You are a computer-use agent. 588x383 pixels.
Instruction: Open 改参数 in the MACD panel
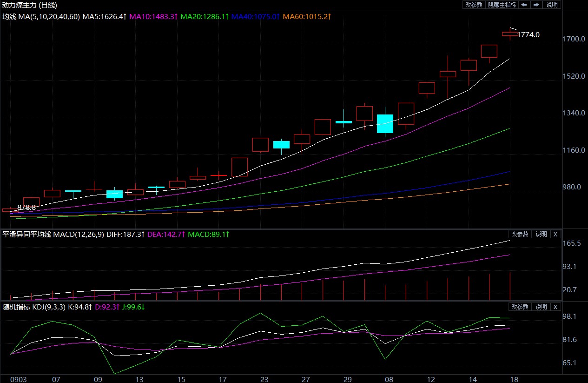(x=520, y=235)
